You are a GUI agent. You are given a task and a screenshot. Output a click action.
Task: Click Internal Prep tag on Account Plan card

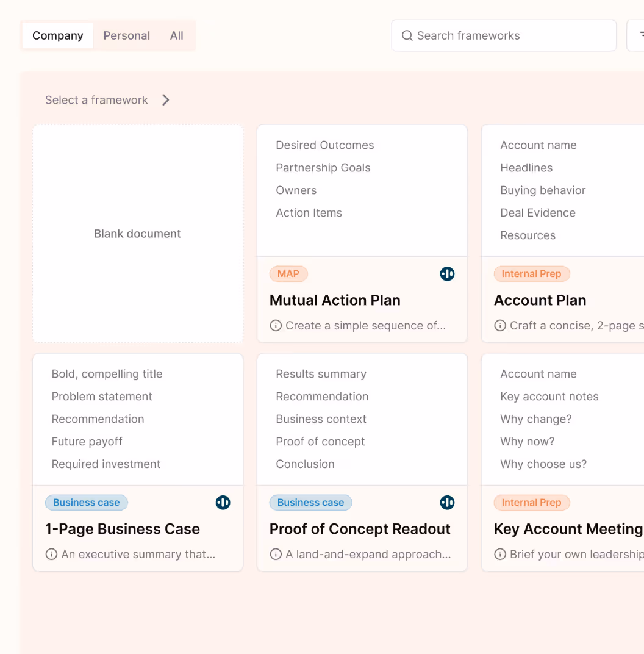pos(531,273)
